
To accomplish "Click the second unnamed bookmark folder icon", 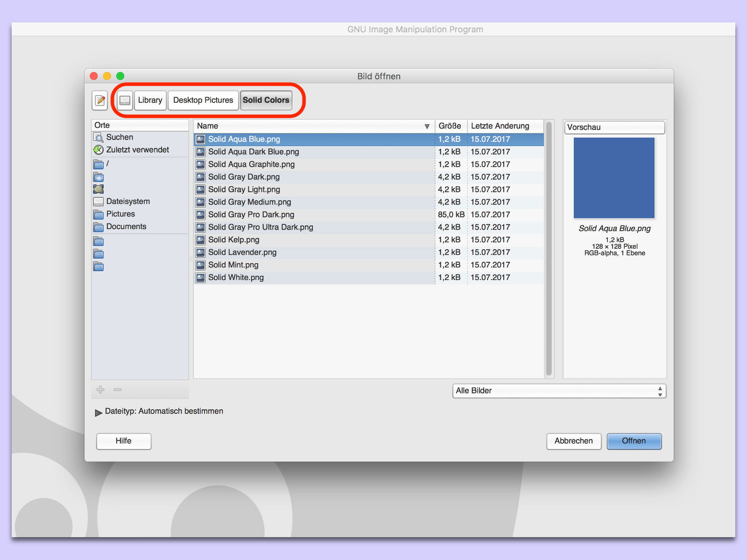I will [98, 253].
